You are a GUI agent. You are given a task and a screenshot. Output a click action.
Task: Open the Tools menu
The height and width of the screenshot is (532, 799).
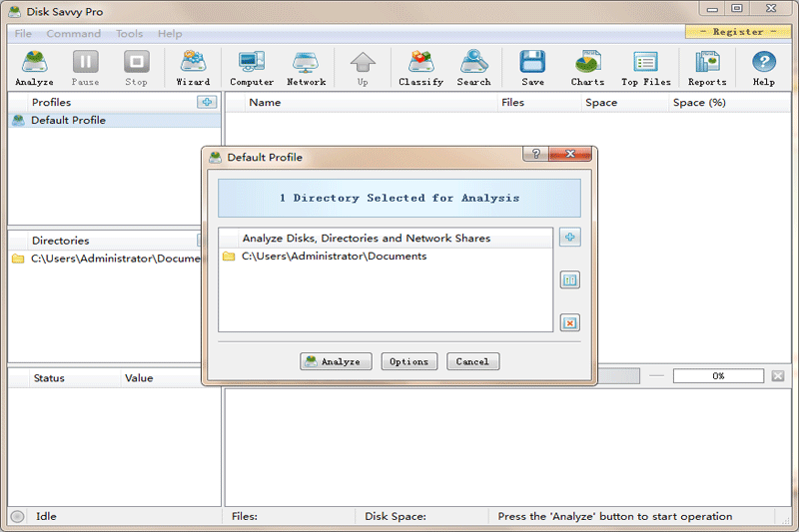(129, 34)
